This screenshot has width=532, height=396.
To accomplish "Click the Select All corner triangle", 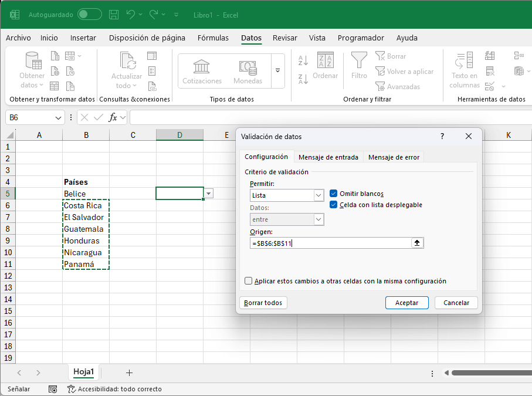I will (10, 135).
